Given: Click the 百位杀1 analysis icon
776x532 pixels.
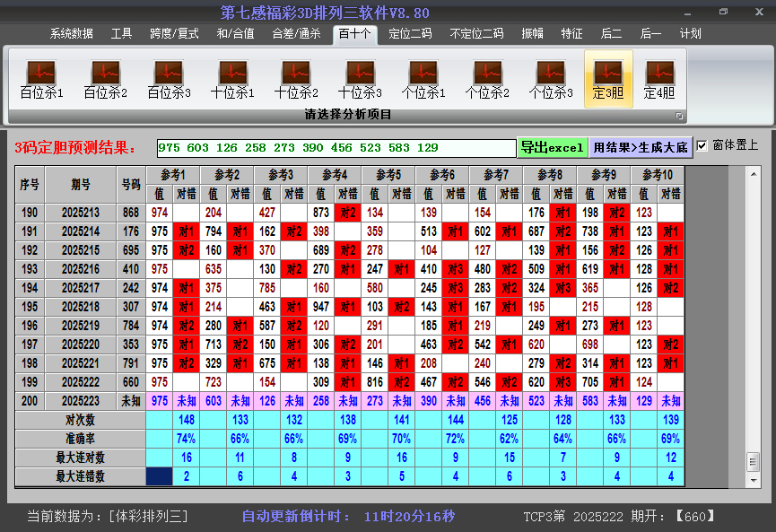Looking at the screenshot, I should (x=41, y=79).
